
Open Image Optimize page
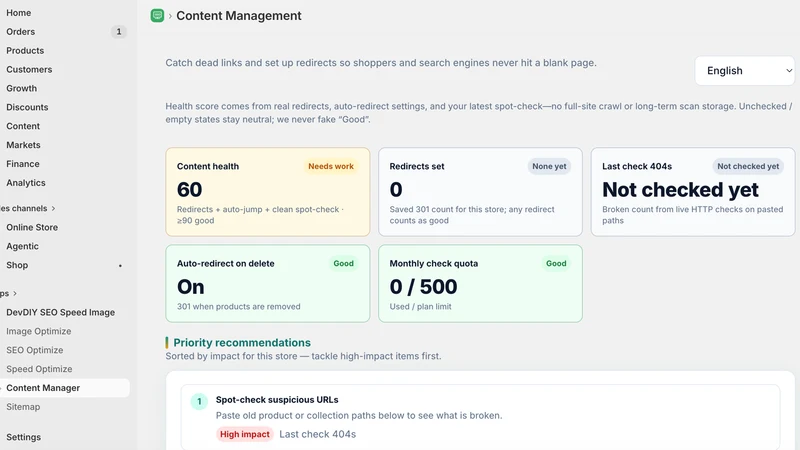38,331
